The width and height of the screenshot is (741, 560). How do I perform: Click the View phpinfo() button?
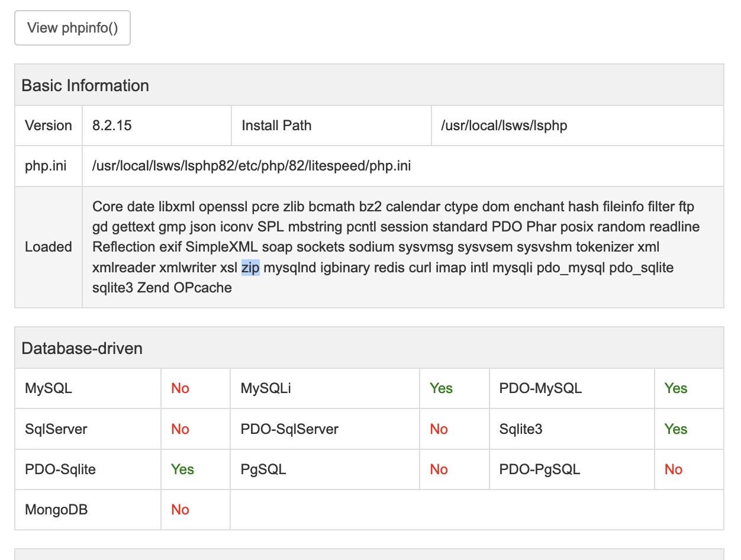coord(72,28)
